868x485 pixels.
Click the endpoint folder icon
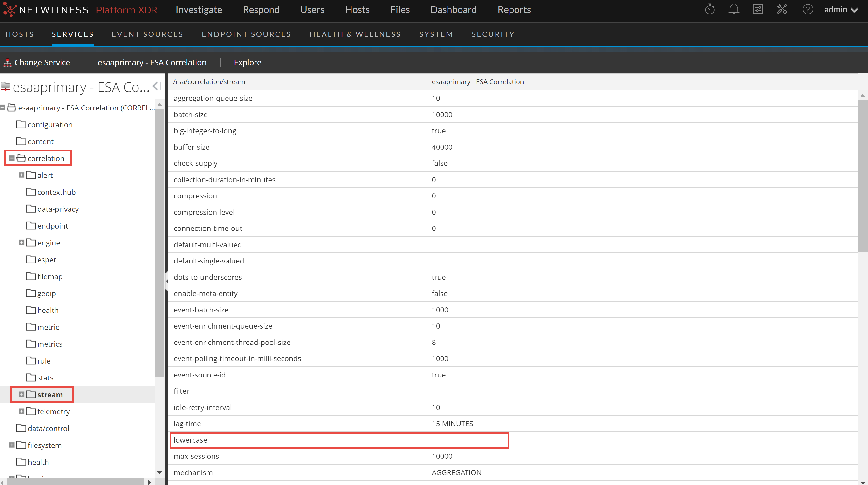31,225
